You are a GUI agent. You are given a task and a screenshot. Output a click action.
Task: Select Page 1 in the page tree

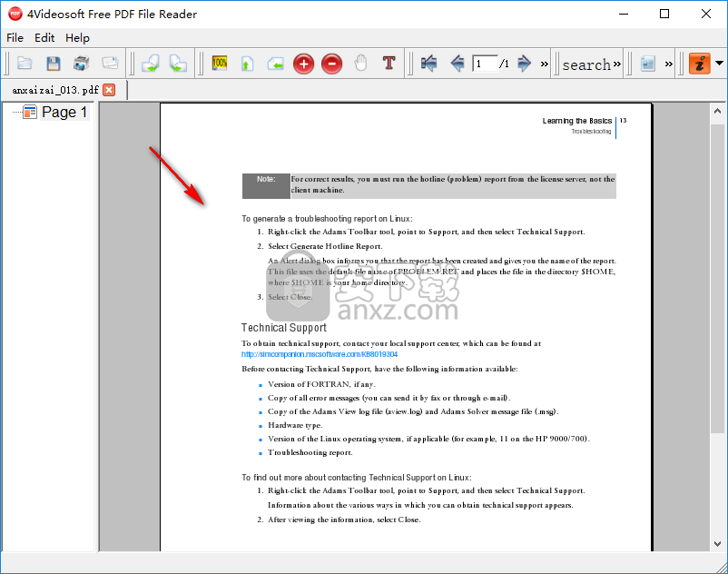(x=64, y=112)
